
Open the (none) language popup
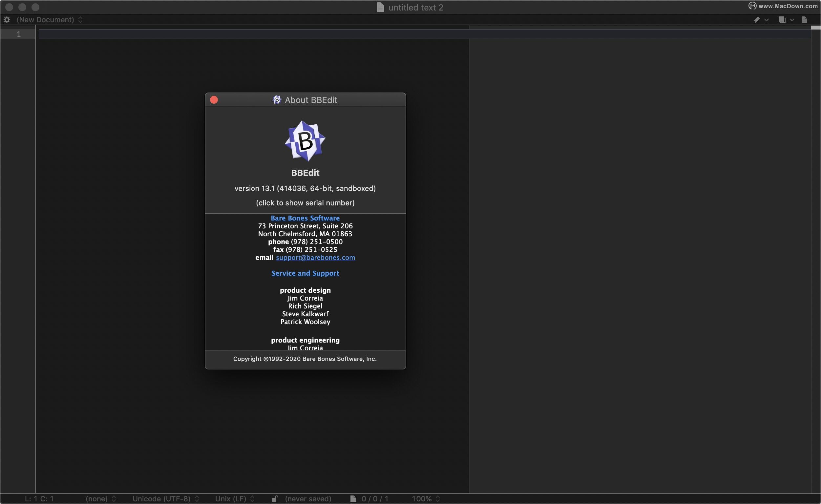pos(101,499)
